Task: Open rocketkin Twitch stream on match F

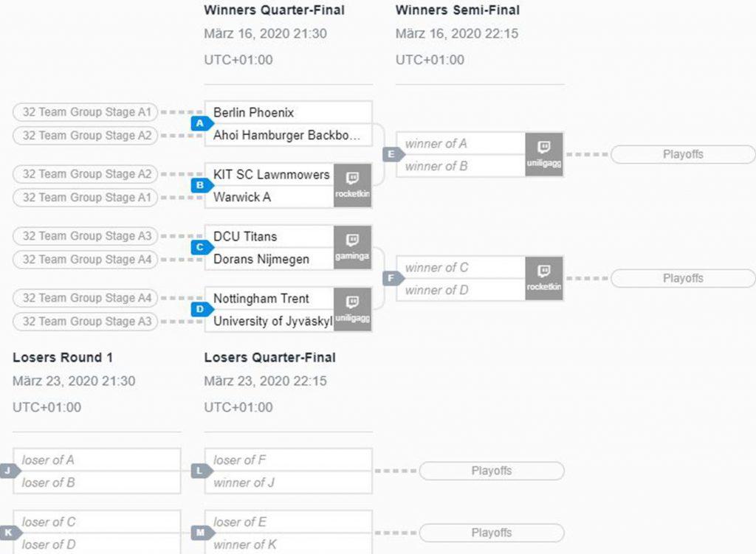Action: pos(544,278)
